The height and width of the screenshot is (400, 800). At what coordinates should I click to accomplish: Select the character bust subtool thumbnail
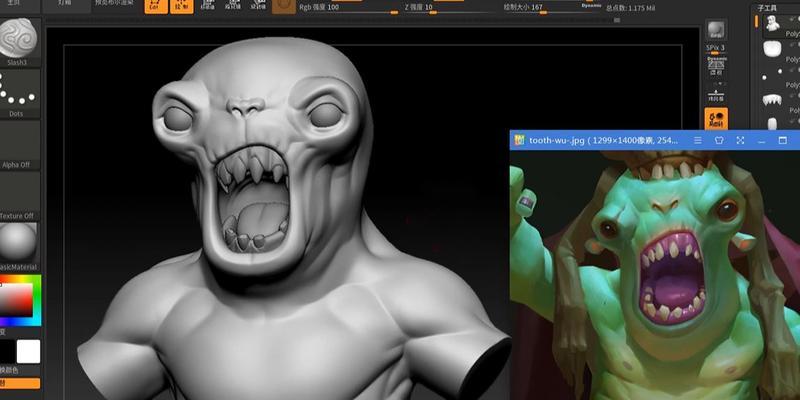[773, 23]
